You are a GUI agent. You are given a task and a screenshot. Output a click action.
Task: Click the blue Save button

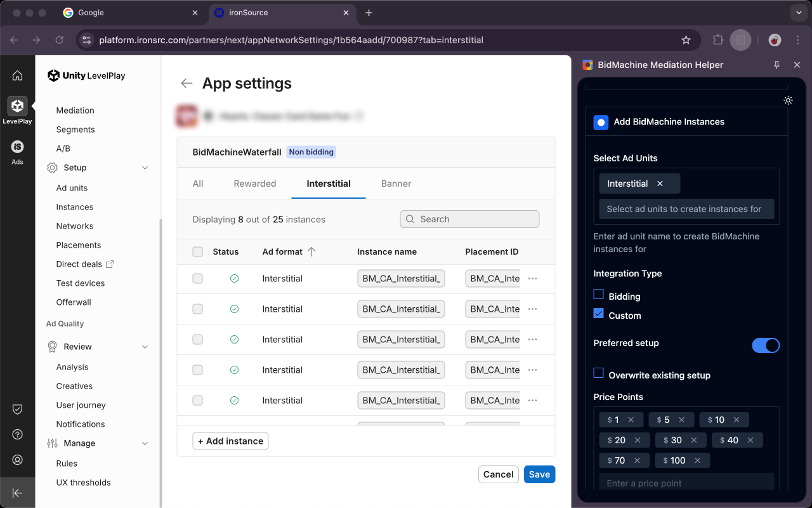tap(539, 474)
